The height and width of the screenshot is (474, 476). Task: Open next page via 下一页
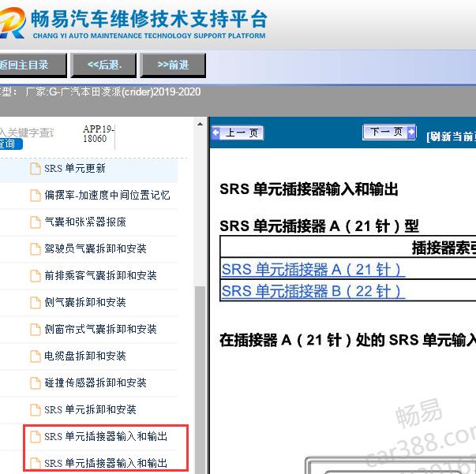tap(389, 132)
